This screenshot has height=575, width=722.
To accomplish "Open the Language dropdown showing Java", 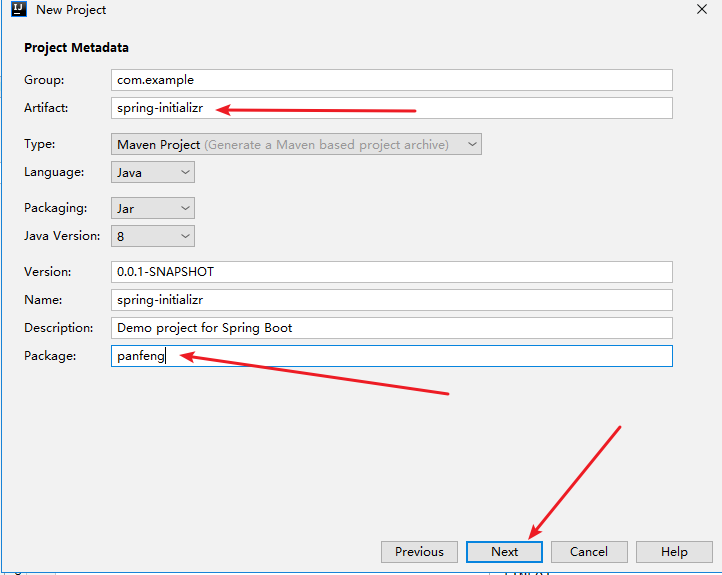I will pyautogui.click(x=152, y=172).
